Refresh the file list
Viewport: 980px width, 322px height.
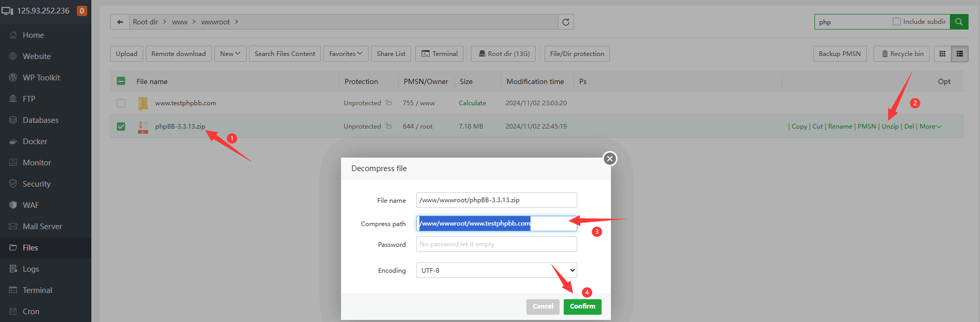coord(566,22)
